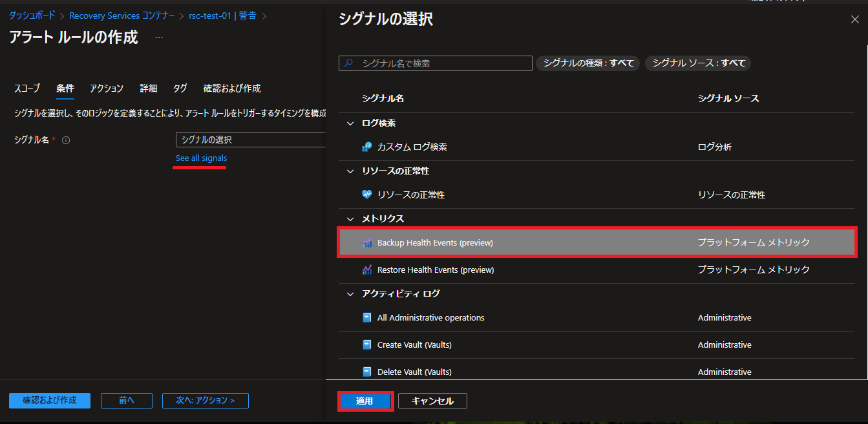This screenshot has width=868, height=424.
Task: Click the Restore Health Events metric icon
Action: pos(367,270)
